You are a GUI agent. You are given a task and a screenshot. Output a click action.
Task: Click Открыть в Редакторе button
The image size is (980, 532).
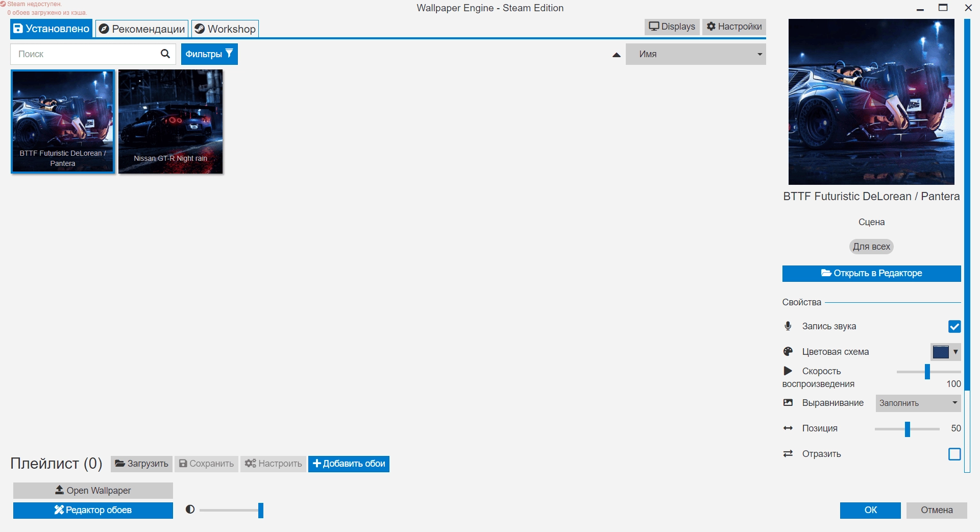tap(871, 273)
